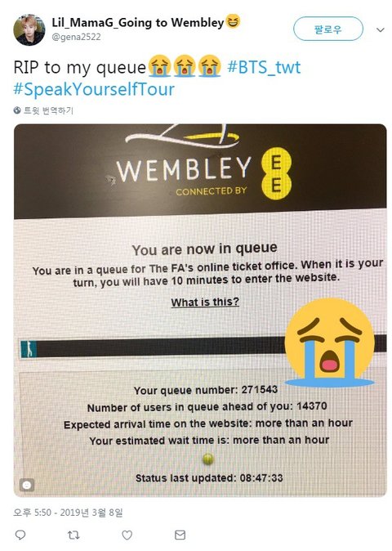Click the globe icon beside translate tweet
392x551 pixels.
17,110
